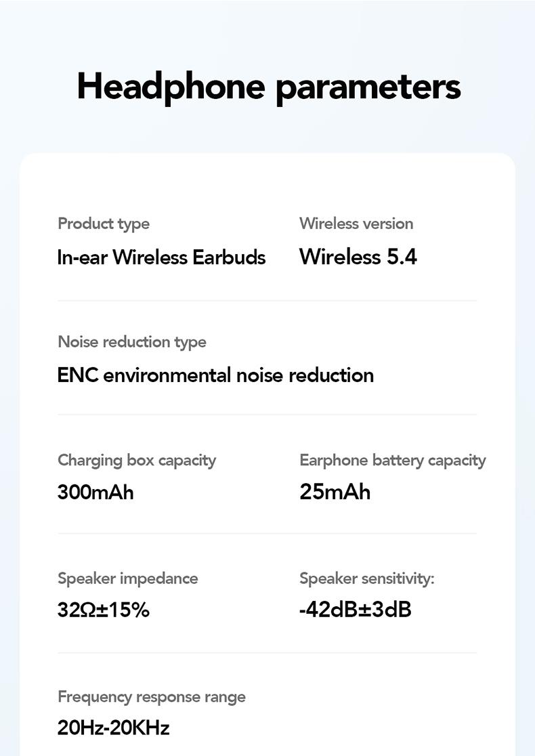Click the words "environmental noise reduction"

coord(238,375)
